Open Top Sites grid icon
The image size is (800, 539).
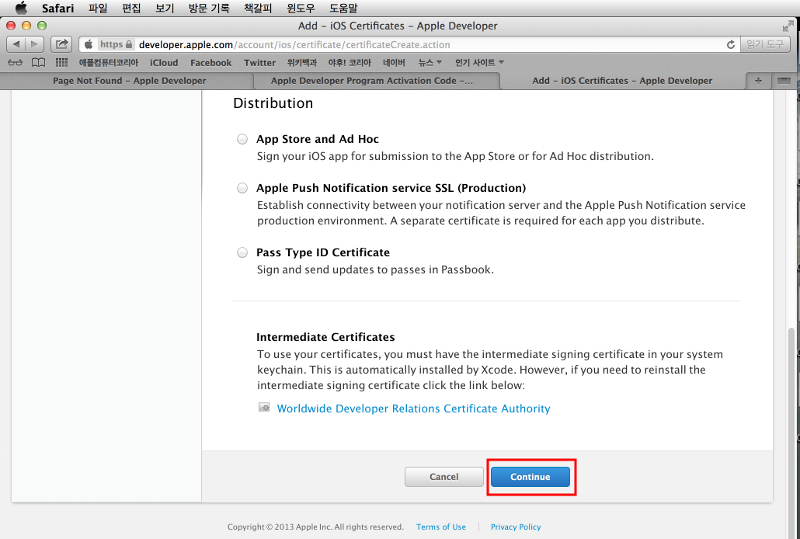pos(61,62)
